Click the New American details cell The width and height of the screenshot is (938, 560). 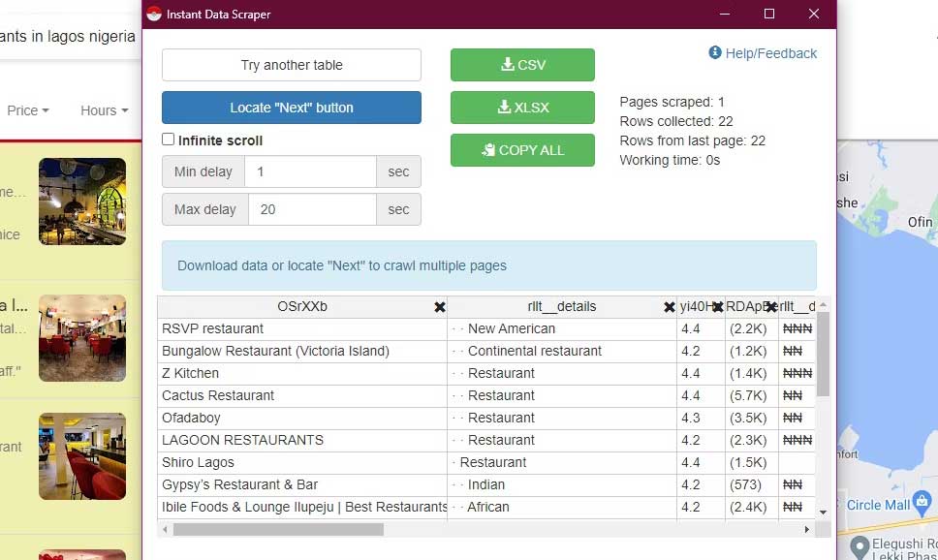point(562,329)
